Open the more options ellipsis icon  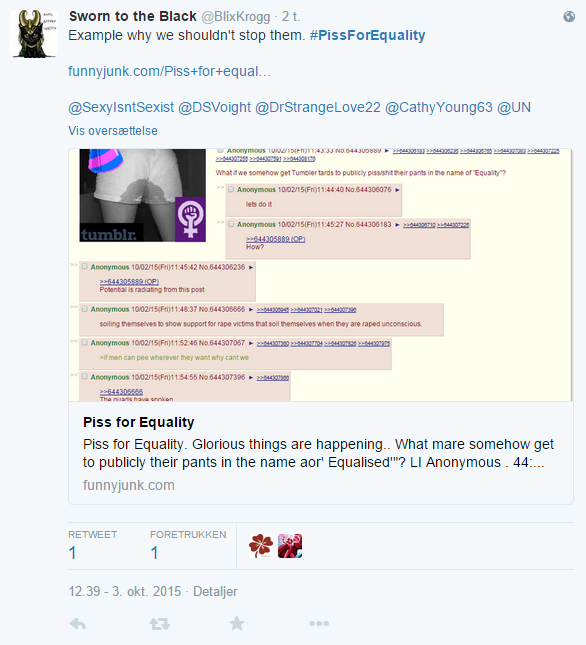(319, 624)
